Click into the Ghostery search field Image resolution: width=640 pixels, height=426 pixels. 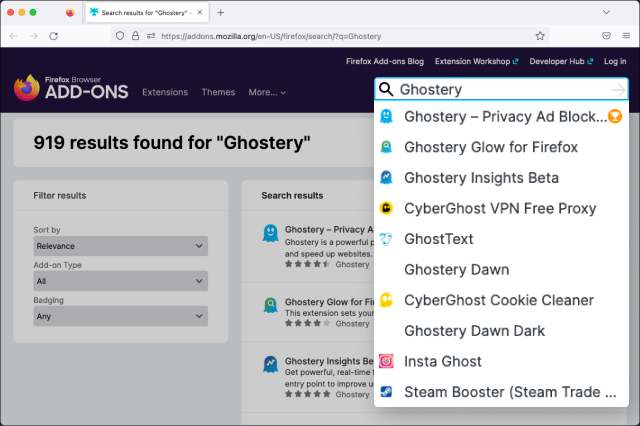pos(500,90)
